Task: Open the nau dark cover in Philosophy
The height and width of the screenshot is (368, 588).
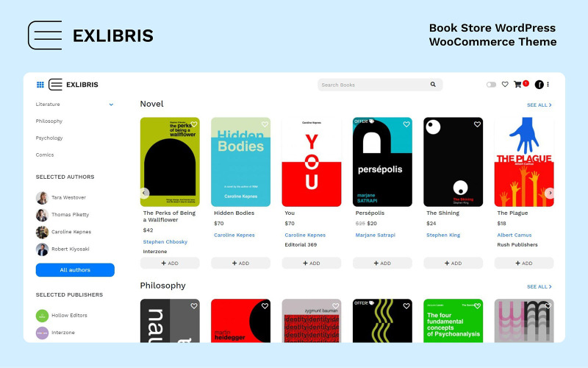Action: coord(170,321)
